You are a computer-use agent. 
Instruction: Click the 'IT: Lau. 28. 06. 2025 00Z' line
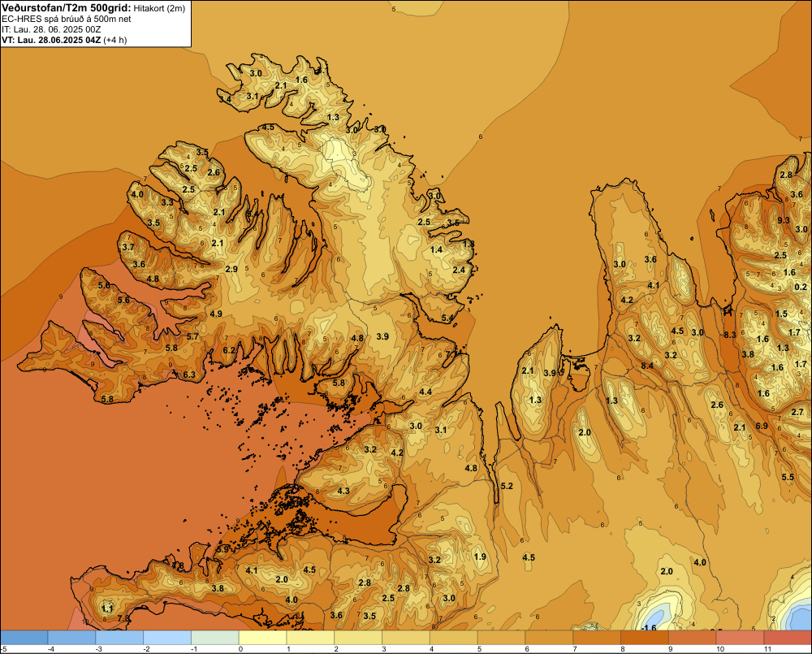click(51, 29)
